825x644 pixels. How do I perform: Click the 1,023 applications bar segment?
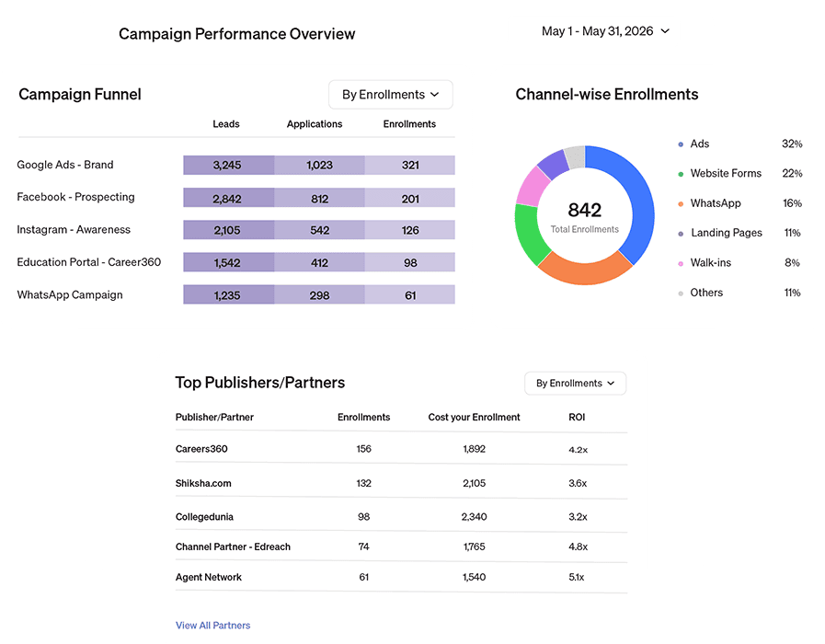[319, 166]
